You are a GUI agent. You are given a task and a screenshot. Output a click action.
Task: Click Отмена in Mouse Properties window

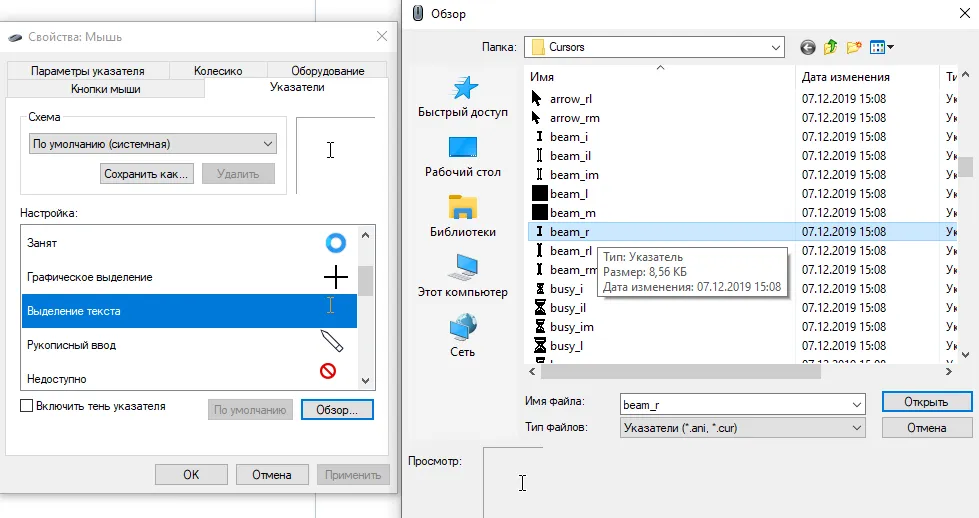point(272,474)
